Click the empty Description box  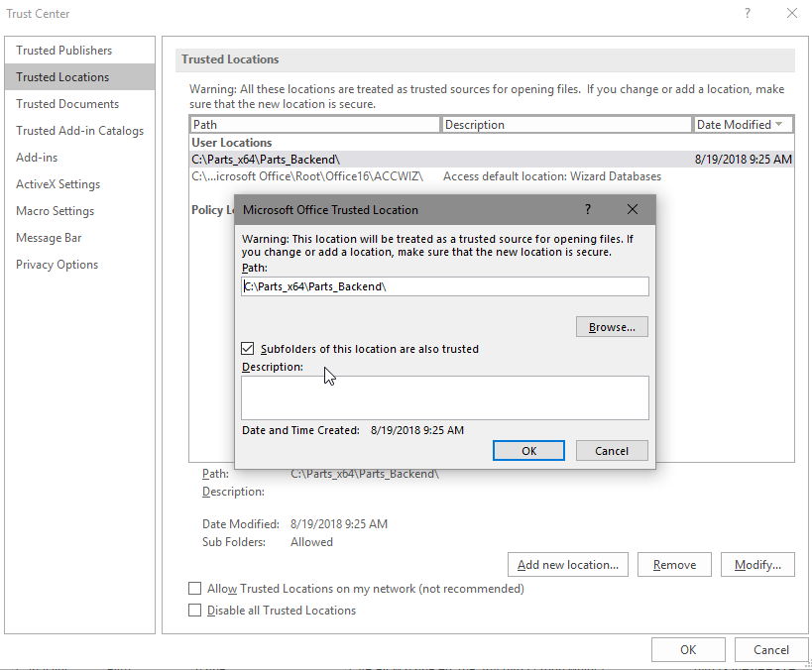(x=444, y=397)
